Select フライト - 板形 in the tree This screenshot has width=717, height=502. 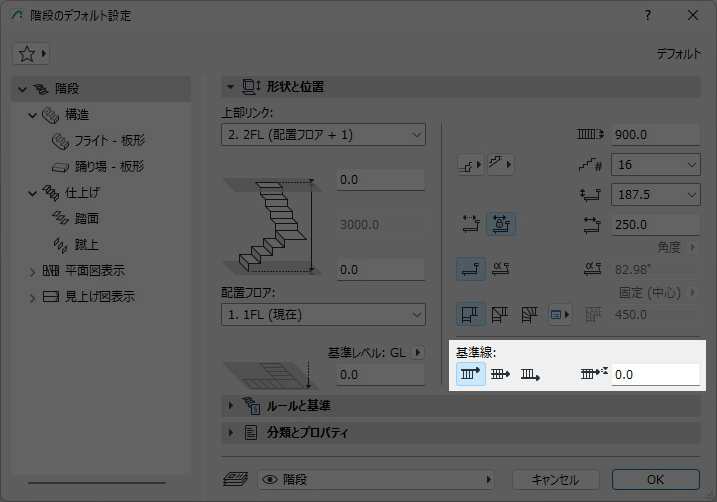coord(109,141)
